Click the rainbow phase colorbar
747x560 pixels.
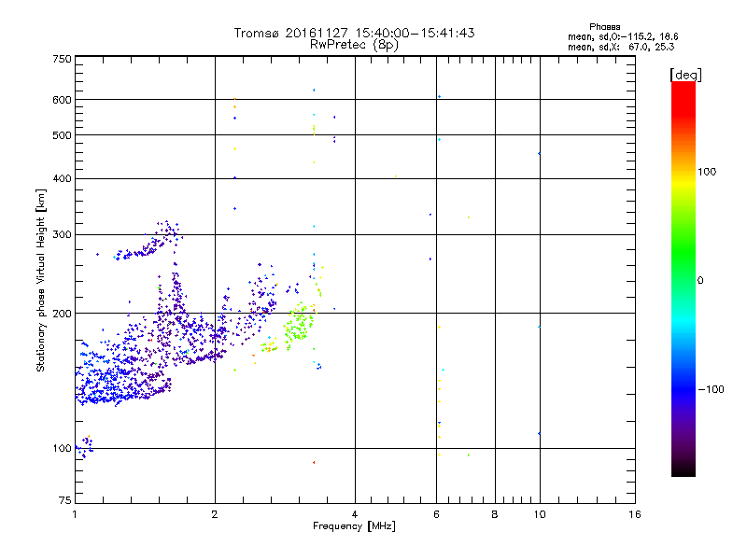pyautogui.click(x=684, y=279)
